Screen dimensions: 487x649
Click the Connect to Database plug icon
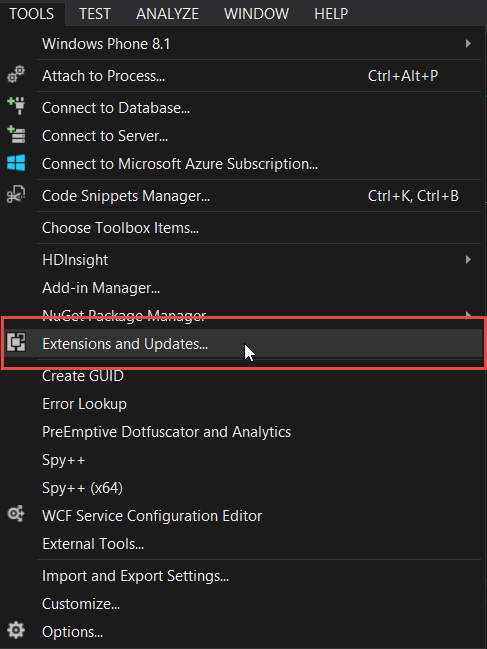pos(16,106)
